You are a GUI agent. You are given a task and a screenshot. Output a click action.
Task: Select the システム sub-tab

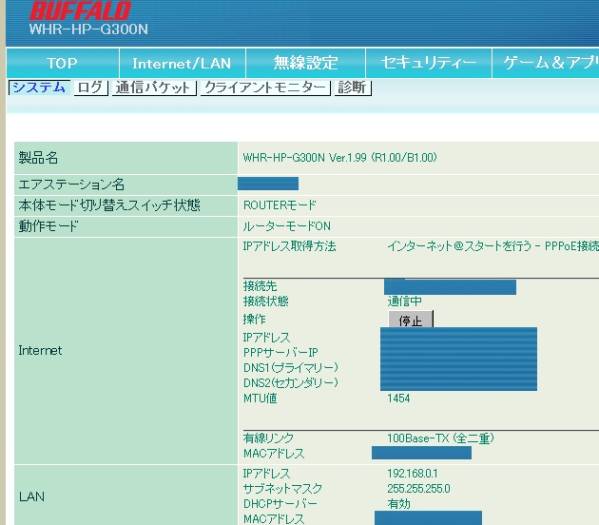pos(39,88)
